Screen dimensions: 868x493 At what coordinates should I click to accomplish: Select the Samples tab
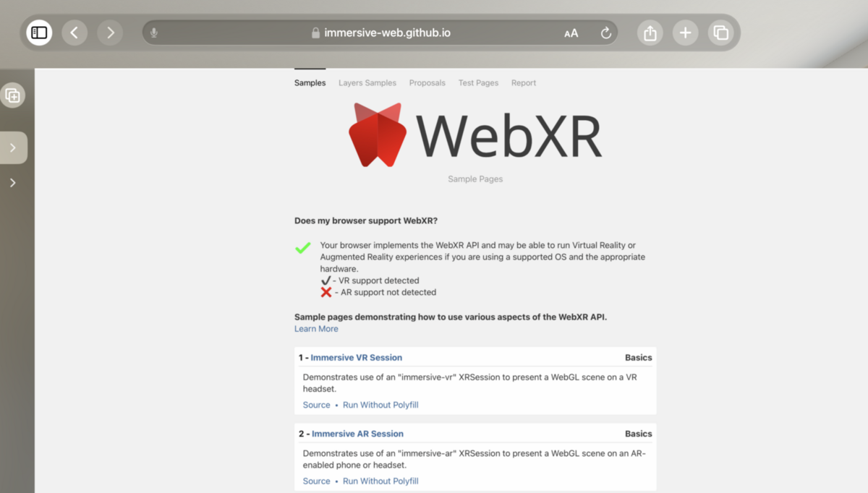(310, 82)
